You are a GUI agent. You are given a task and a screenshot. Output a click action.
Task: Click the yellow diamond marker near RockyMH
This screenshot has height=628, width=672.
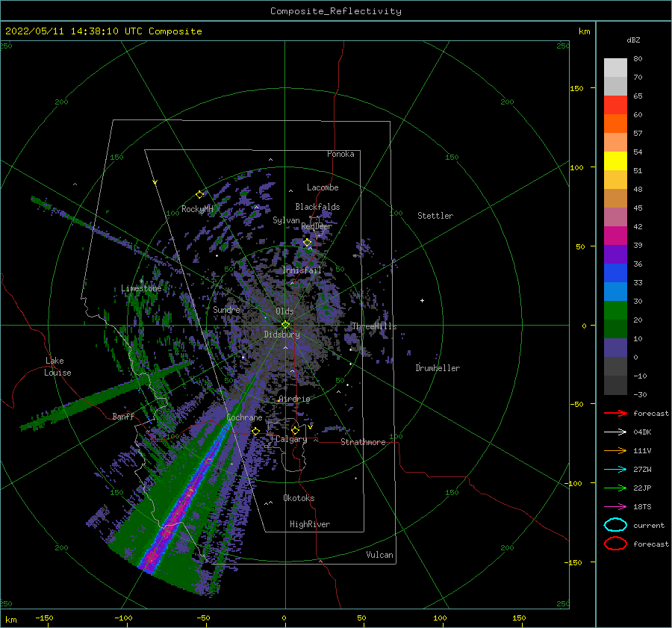(x=199, y=195)
